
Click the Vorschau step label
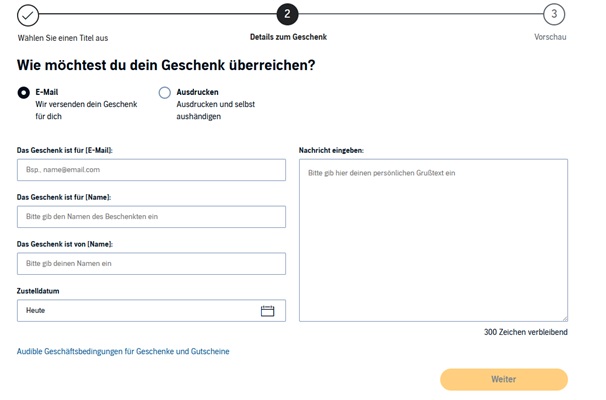pos(550,37)
